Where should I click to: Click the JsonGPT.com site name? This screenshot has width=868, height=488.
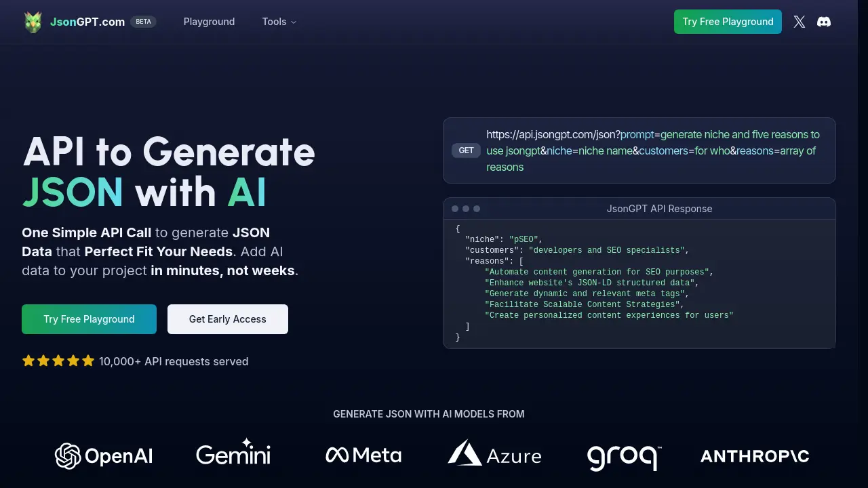click(x=87, y=22)
